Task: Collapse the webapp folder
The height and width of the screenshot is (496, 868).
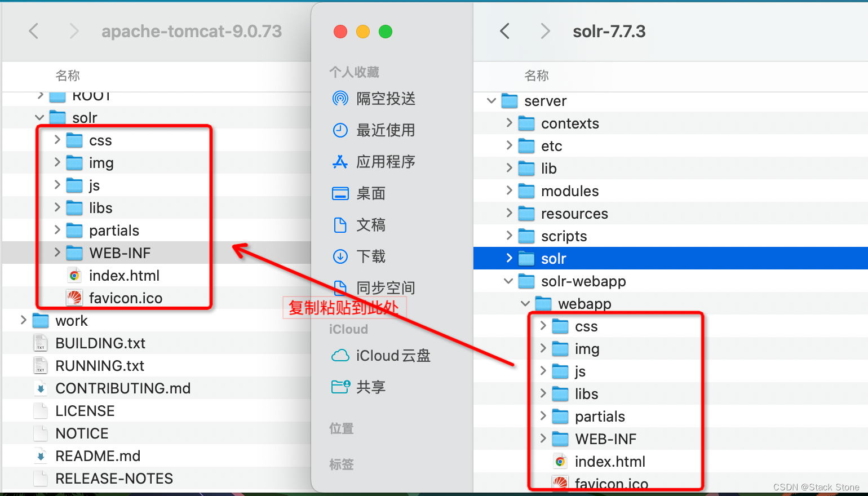Action: pos(525,303)
